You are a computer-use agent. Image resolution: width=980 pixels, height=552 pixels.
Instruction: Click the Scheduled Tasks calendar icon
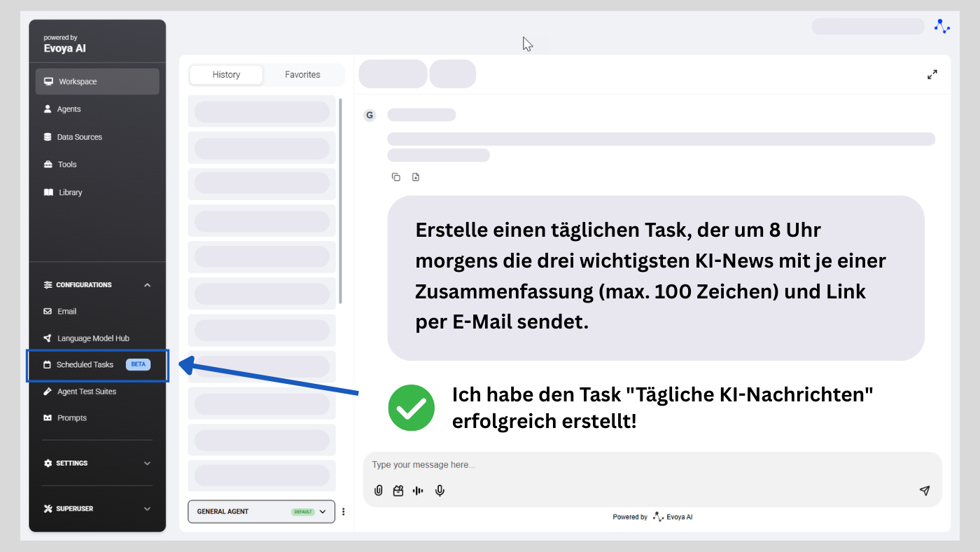47,365
